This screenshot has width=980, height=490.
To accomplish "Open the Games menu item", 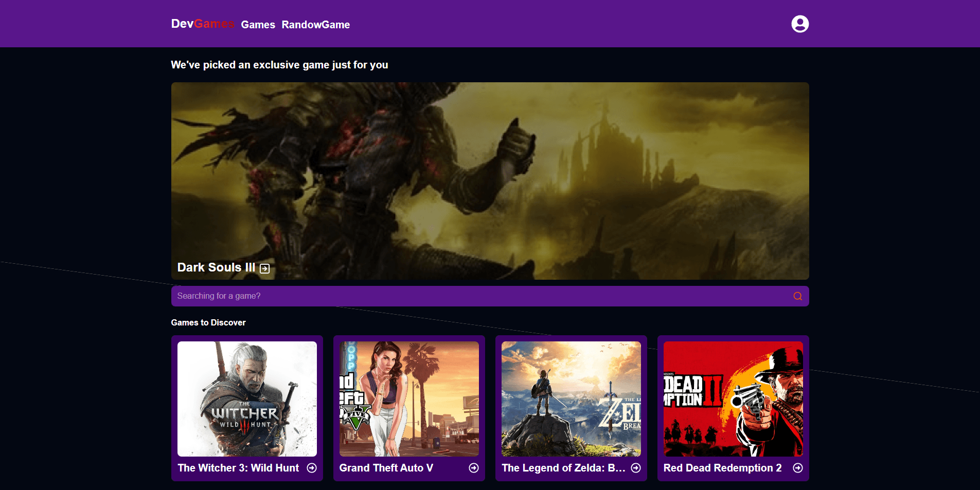I will point(258,25).
